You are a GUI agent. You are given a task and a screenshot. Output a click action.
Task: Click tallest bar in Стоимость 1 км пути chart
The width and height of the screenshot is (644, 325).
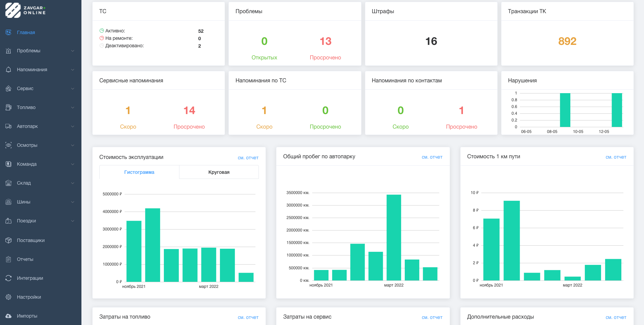(512, 241)
